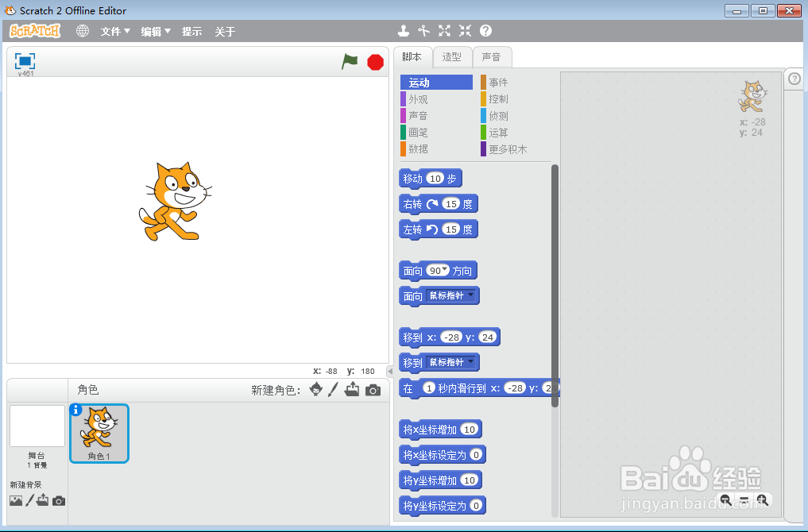Start the project with the green flag
Image resolution: width=808 pixels, height=532 pixels.
click(350, 62)
